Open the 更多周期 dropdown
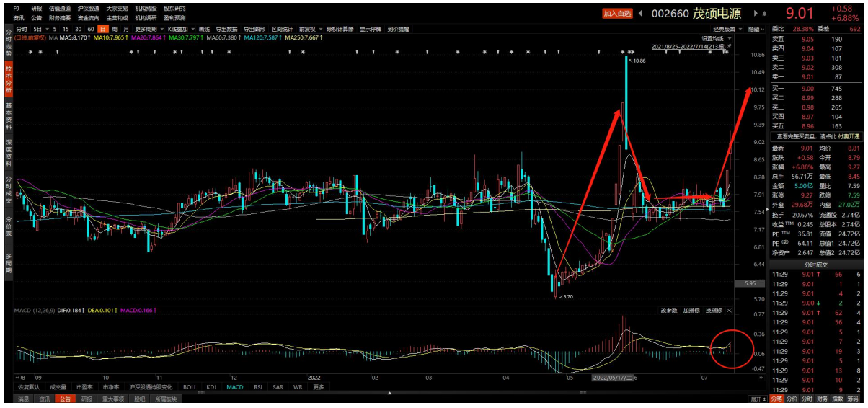The image size is (868, 408). point(148,29)
